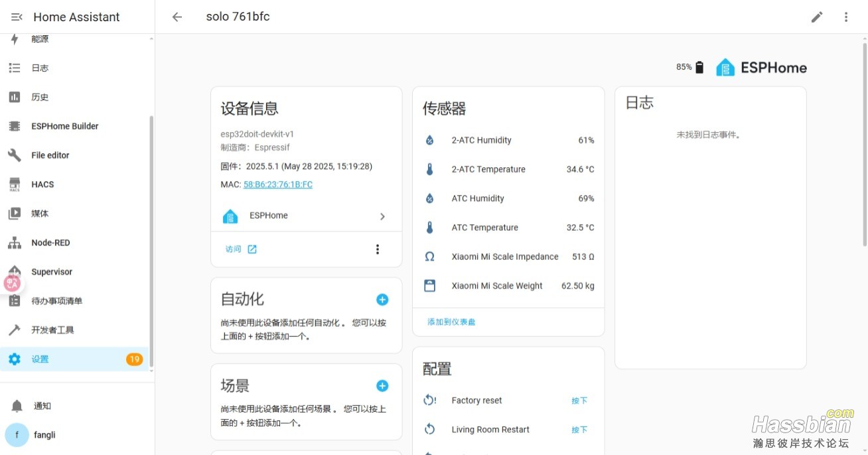Open ATC Humidity sensor entity

tap(508, 199)
